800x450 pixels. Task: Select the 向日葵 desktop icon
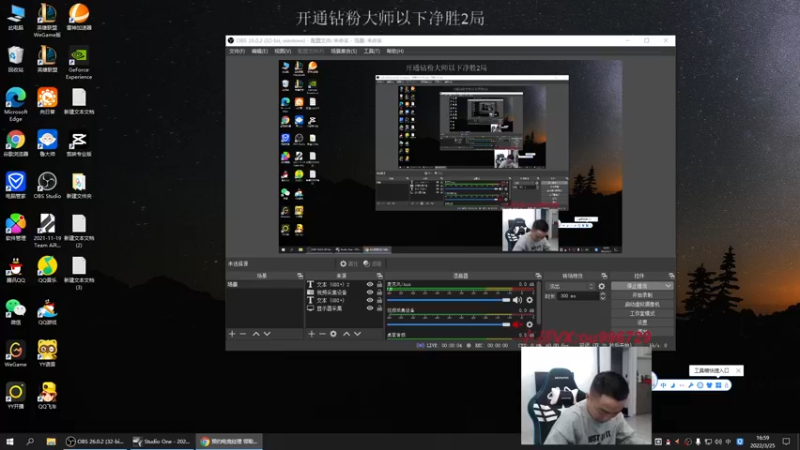47,101
